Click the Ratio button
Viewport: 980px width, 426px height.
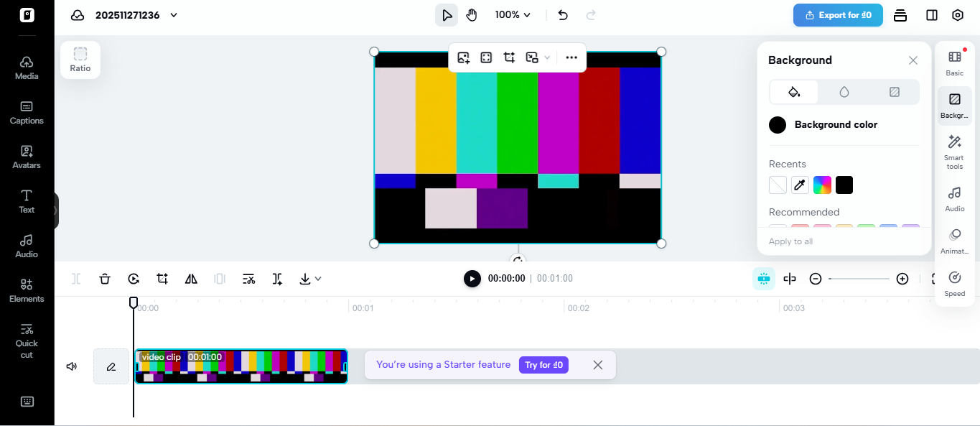[x=80, y=60]
